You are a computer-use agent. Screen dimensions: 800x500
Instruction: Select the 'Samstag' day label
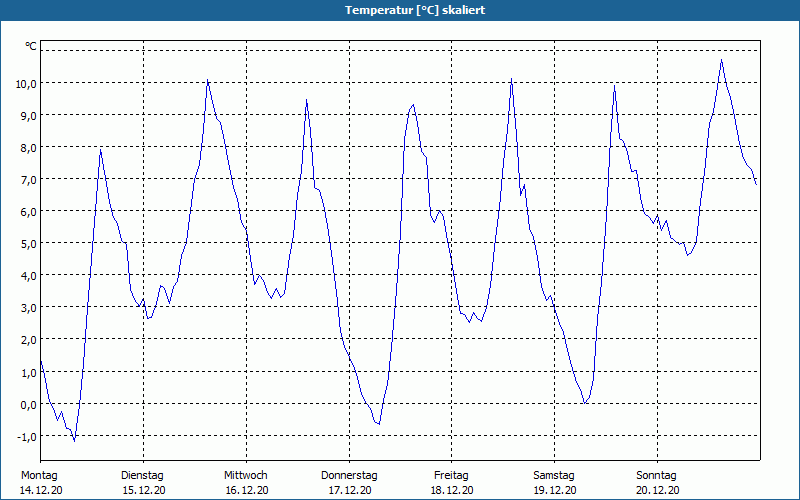(554, 476)
